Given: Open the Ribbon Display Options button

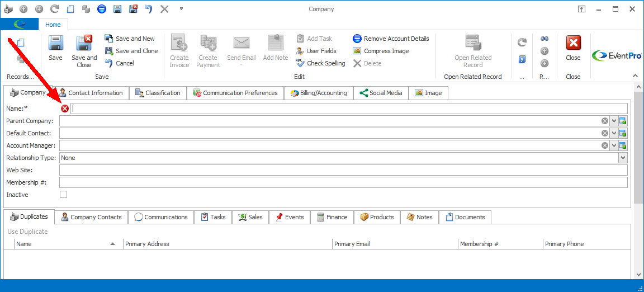Looking at the screenshot, I should click(x=581, y=9).
